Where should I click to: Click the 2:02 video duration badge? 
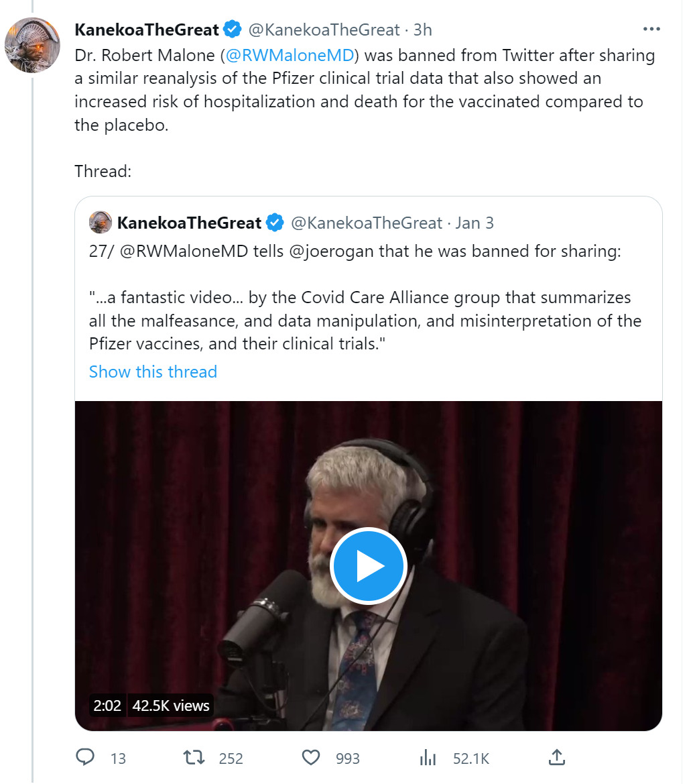107,706
